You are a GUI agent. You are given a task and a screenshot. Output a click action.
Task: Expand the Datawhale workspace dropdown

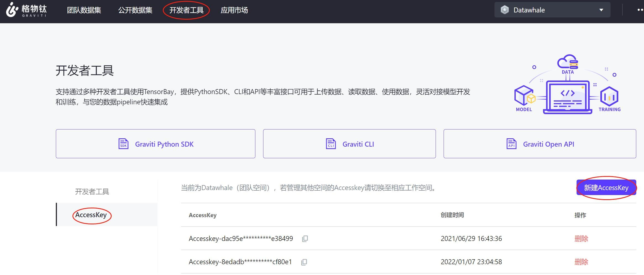(x=552, y=10)
